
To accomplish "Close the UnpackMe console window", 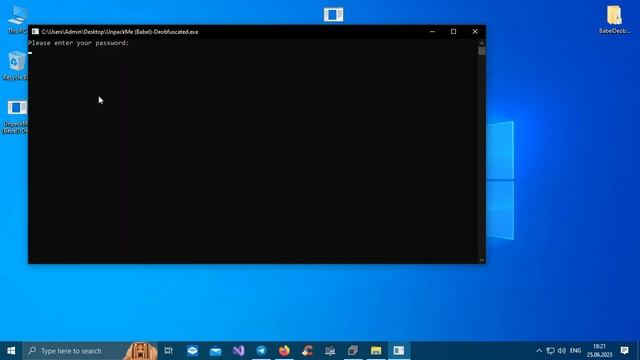I will (475, 31).
